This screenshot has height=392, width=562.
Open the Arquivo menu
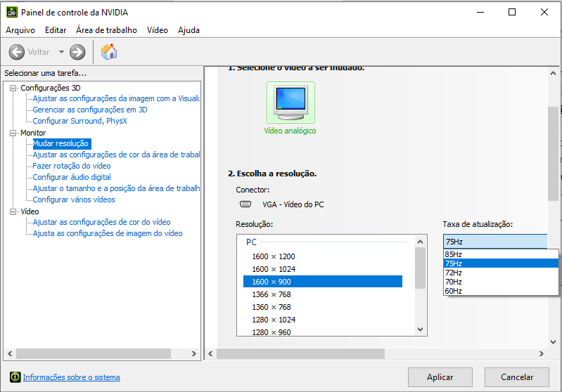20,30
